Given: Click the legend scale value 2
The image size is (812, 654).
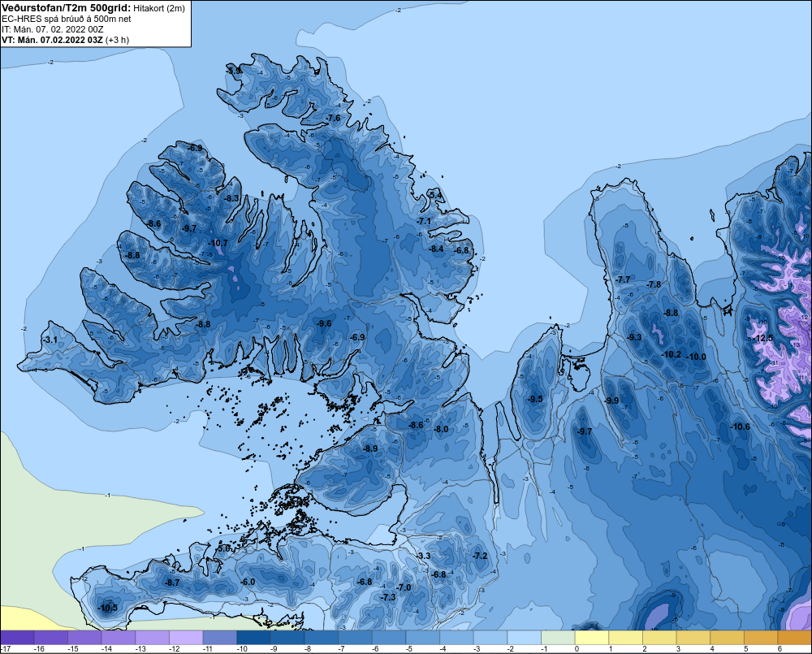Looking at the screenshot, I should 644,649.
